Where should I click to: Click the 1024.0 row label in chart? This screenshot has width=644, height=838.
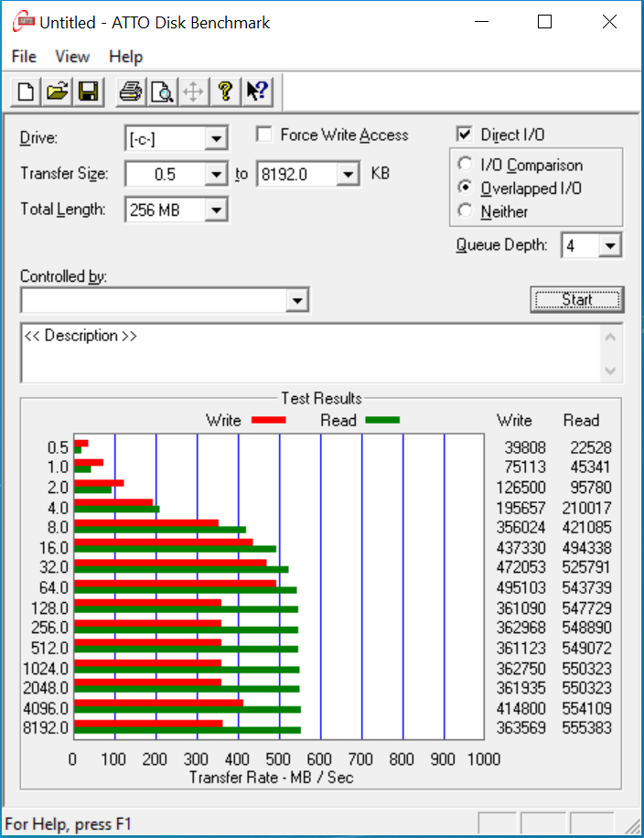tap(46, 669)
